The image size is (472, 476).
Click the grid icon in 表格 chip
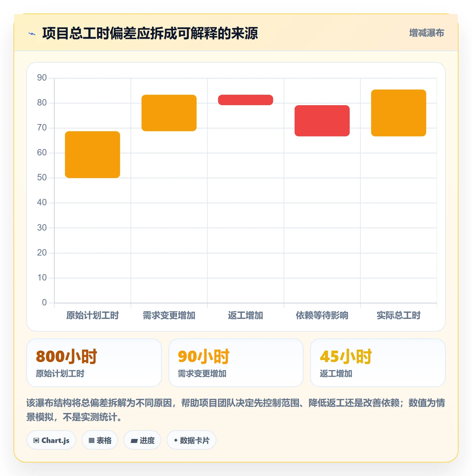(x=91, y=441)
